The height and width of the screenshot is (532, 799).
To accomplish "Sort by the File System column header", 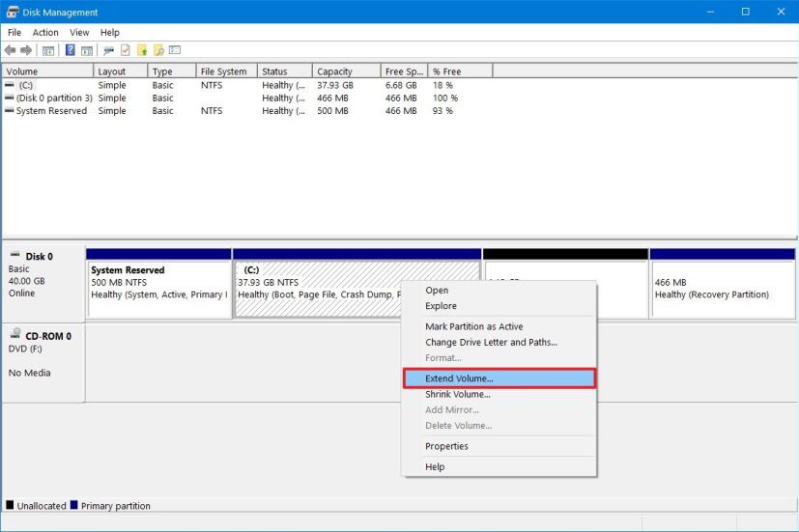I will [227, 71].
